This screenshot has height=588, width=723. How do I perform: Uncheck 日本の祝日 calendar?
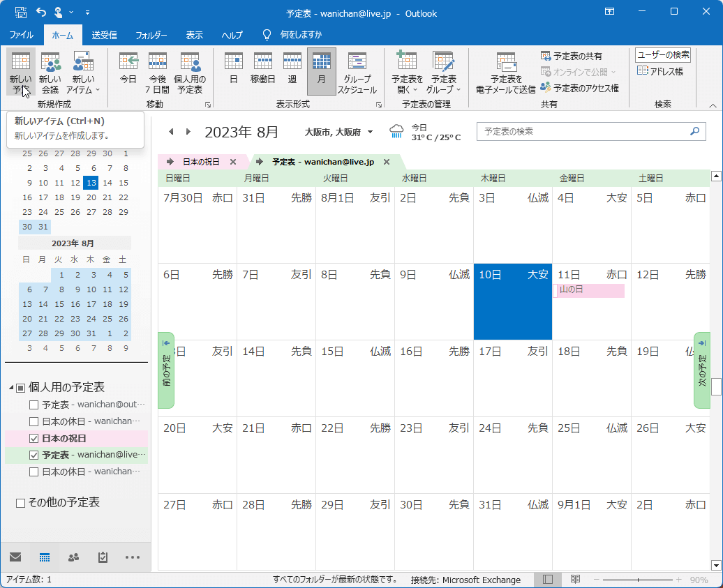pyautogui.click(x=33, y=438)
